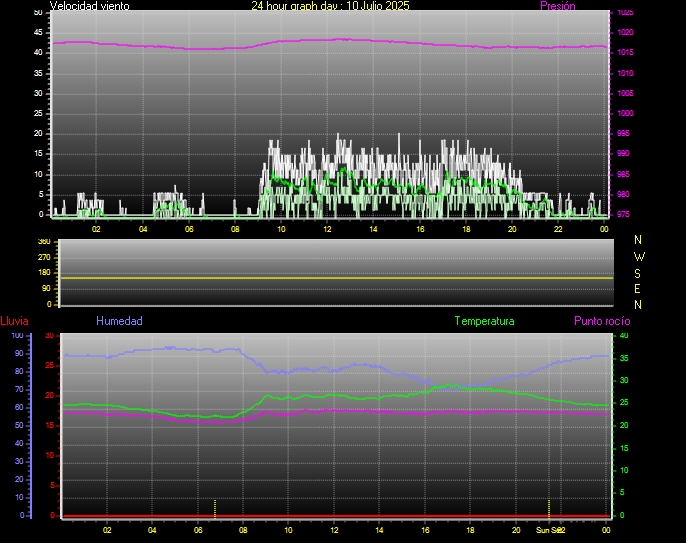Select 80 on the blue humidity axis
This screenshot has height=543, width=686.
click(x=19, y=371)
